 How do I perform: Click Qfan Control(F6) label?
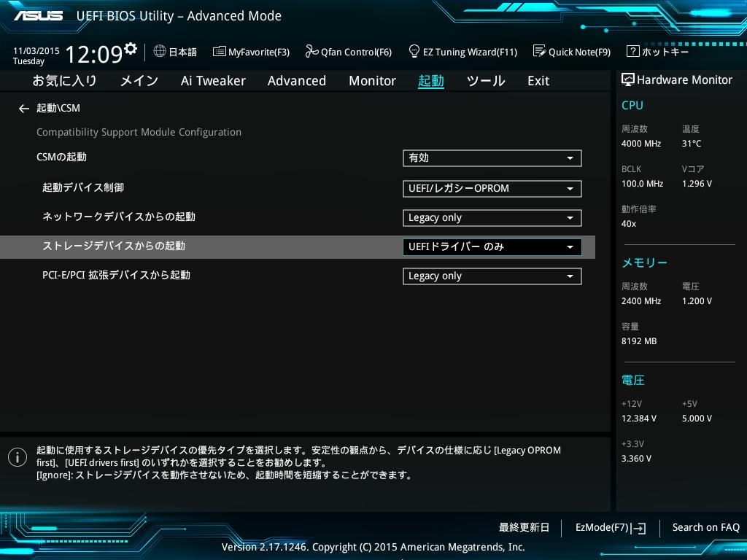[356, 52]
